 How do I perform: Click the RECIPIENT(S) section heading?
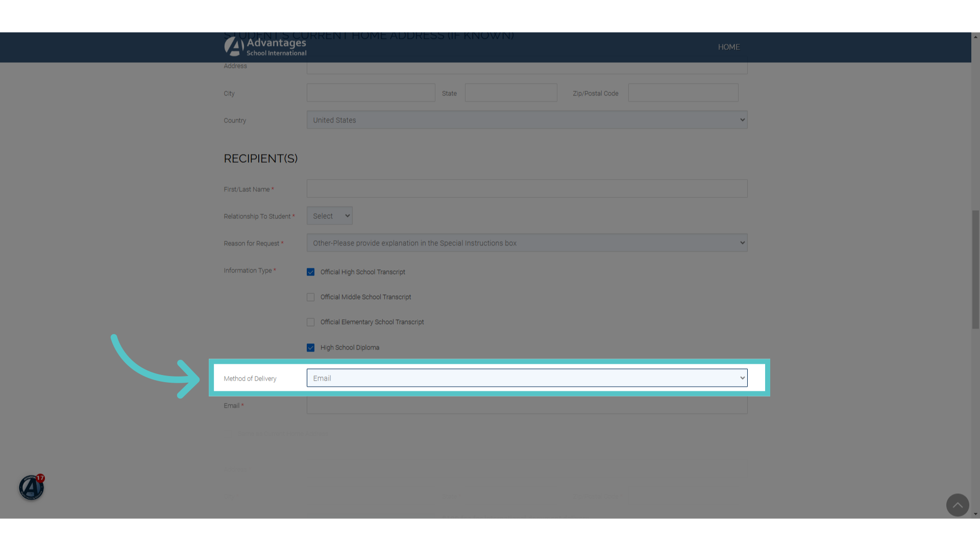[x=261, y=159]
